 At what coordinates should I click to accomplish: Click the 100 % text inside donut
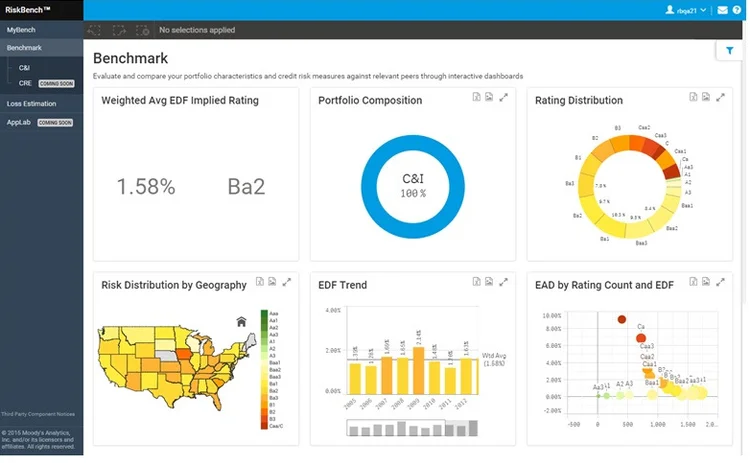413,194
